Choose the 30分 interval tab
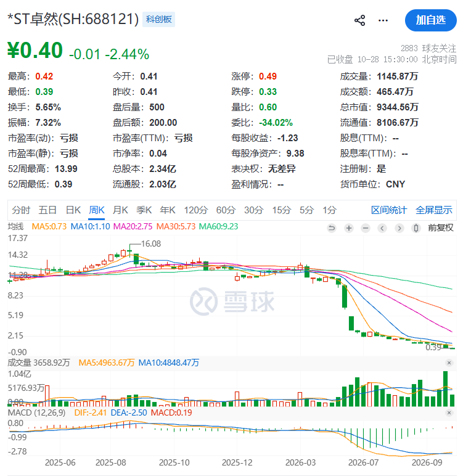The height and width of the screenshot is (476, 471). point(254,210)
